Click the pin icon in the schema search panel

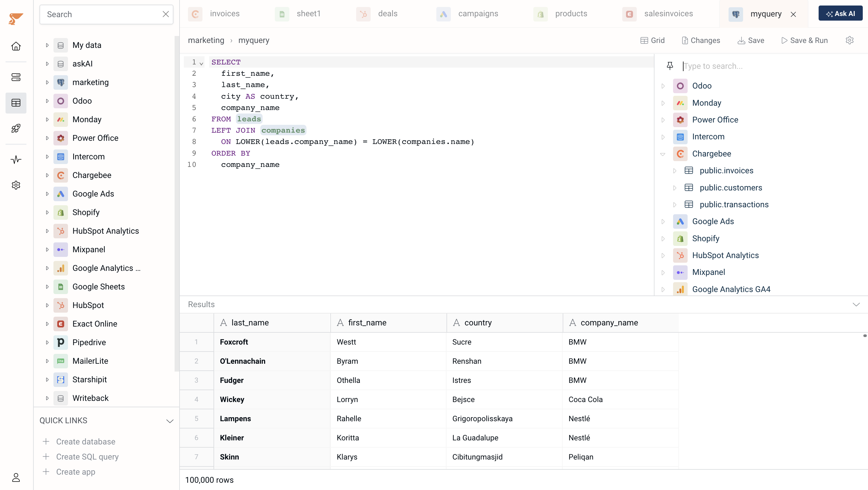[x=670, y=66]
